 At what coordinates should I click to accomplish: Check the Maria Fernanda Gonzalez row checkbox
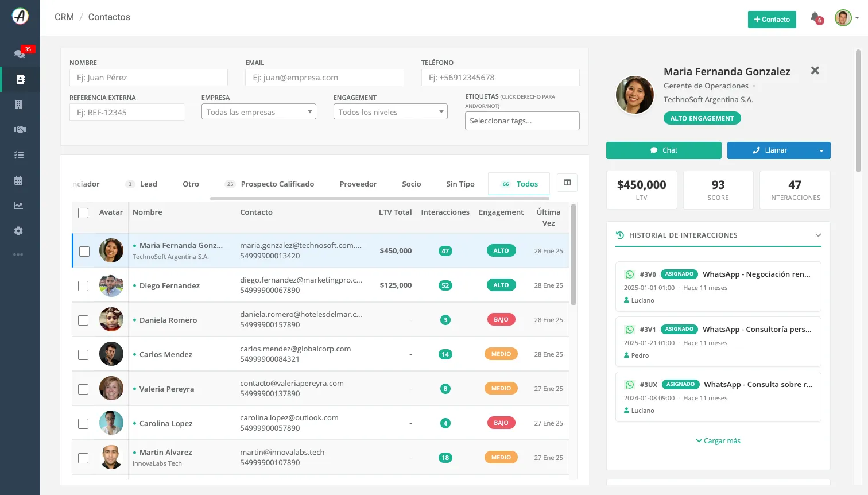pos(84,252)
